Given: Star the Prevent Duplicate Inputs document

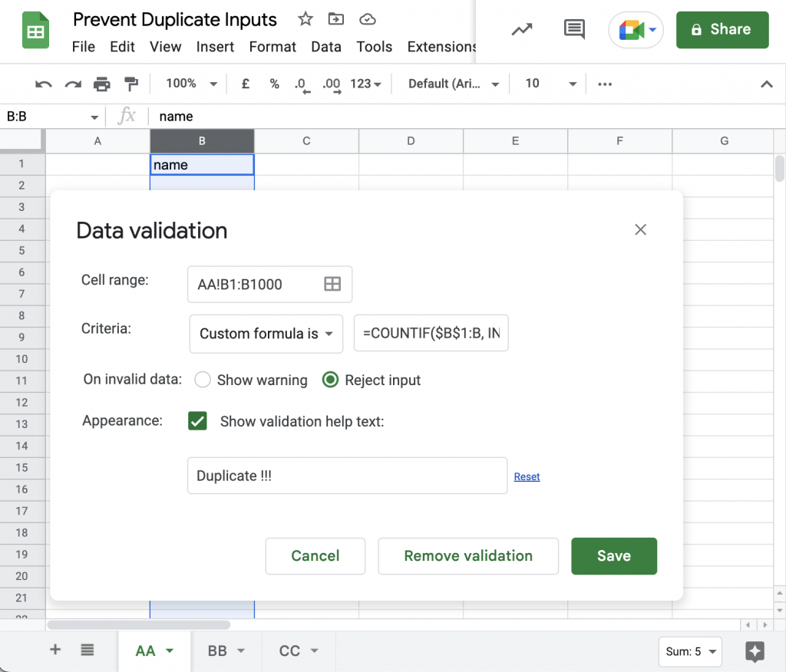Looking at the screenshot, I should click(x=305, y=19).
